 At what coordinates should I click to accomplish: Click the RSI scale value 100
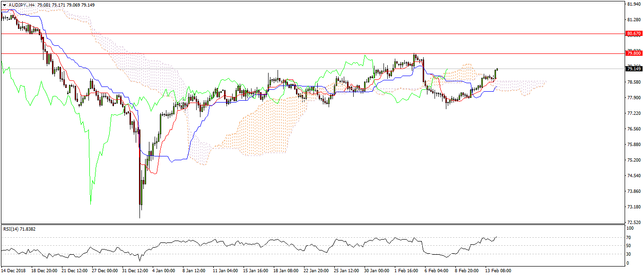pos(629,228)
